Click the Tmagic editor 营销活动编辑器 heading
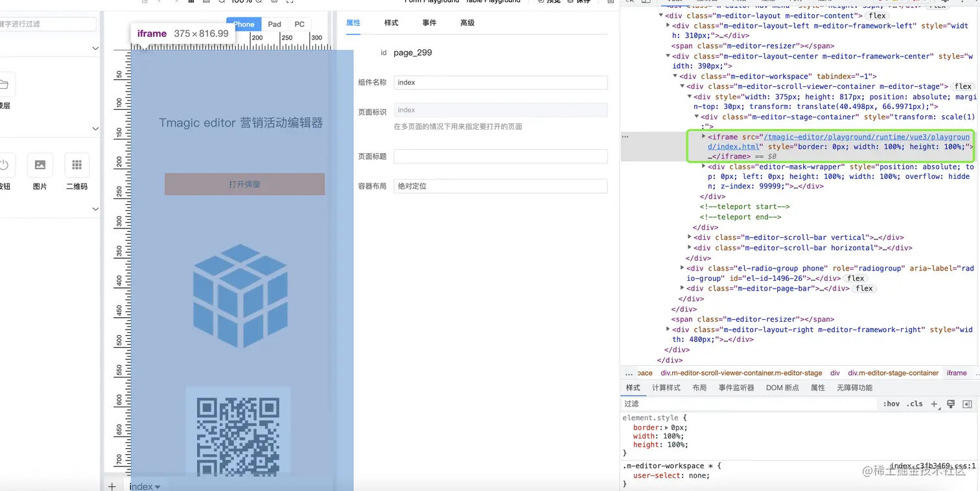The image size is (980, 491). click(241, 123)
